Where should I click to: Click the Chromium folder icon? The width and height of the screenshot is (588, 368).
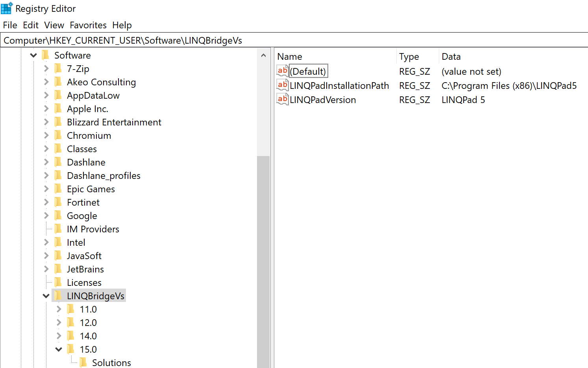click(x=58, y=135)
